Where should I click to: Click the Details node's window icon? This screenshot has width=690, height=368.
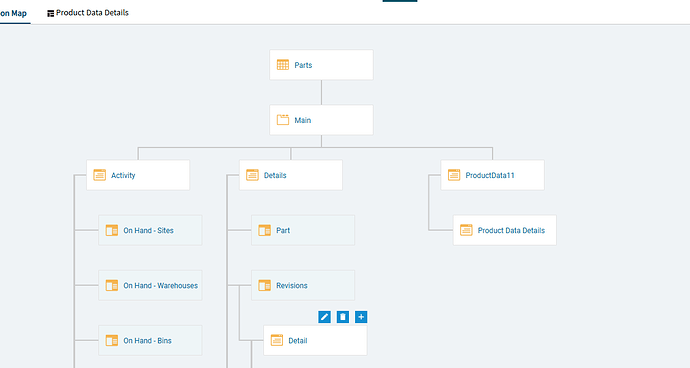pos(252,175)
